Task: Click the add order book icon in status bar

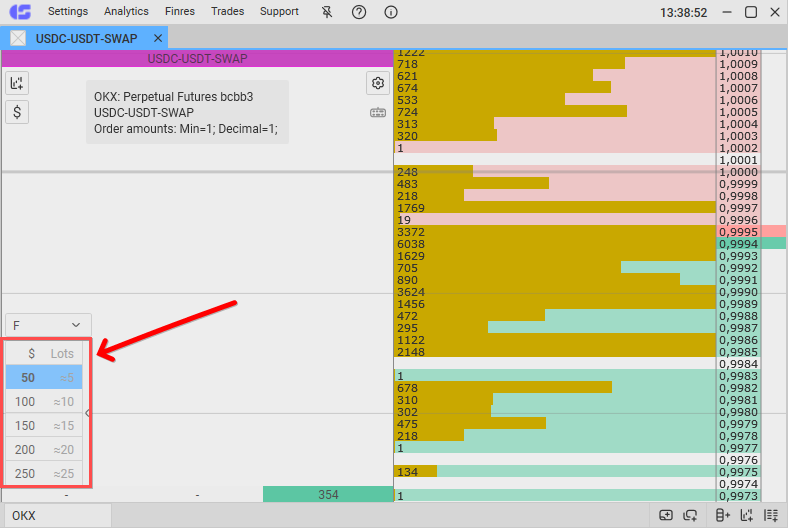Action: [x=724, y=515]
